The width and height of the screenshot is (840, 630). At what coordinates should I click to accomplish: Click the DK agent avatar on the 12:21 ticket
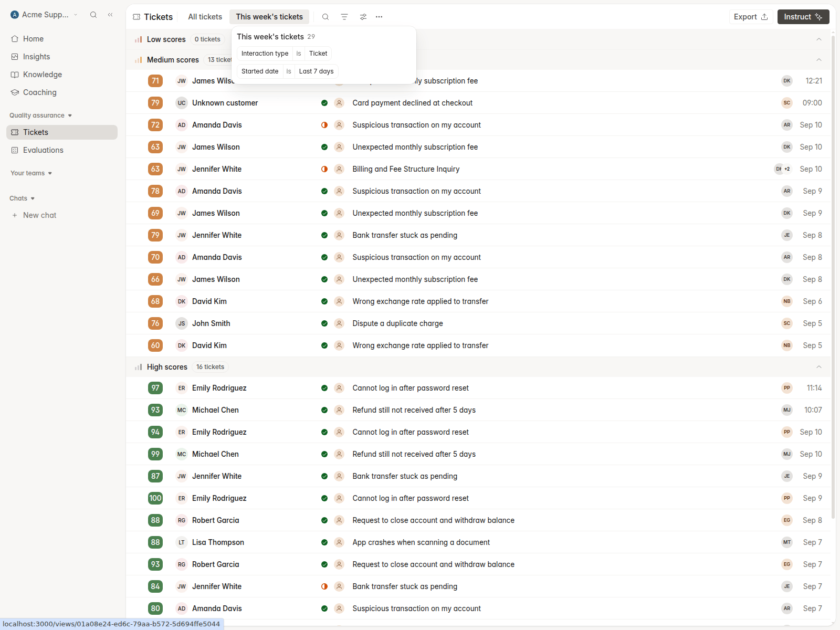pos(787,81)
